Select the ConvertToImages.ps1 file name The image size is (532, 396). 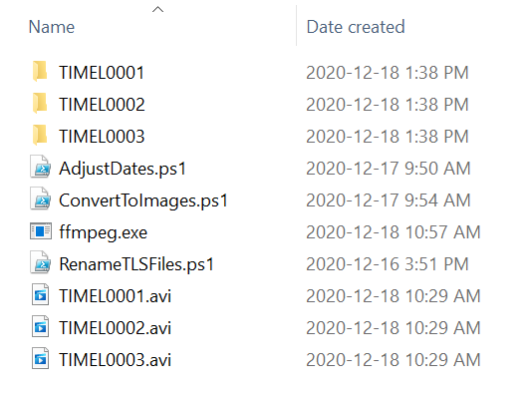tap(143, 200)
